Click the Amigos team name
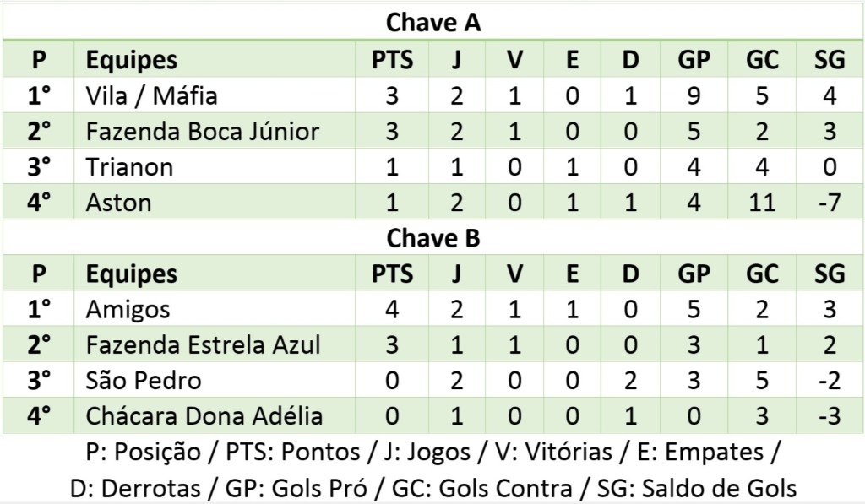This screenshot has width=865, height=504. [128, 310]
